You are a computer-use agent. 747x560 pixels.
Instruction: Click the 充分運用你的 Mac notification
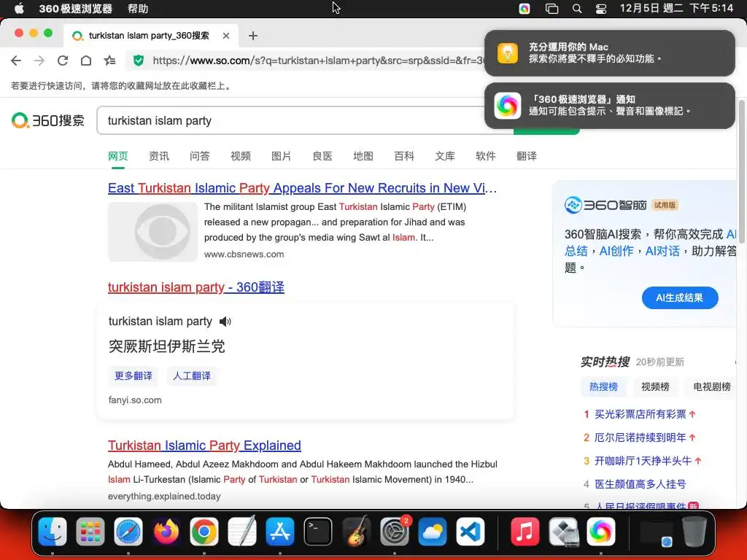click(610, 52)
